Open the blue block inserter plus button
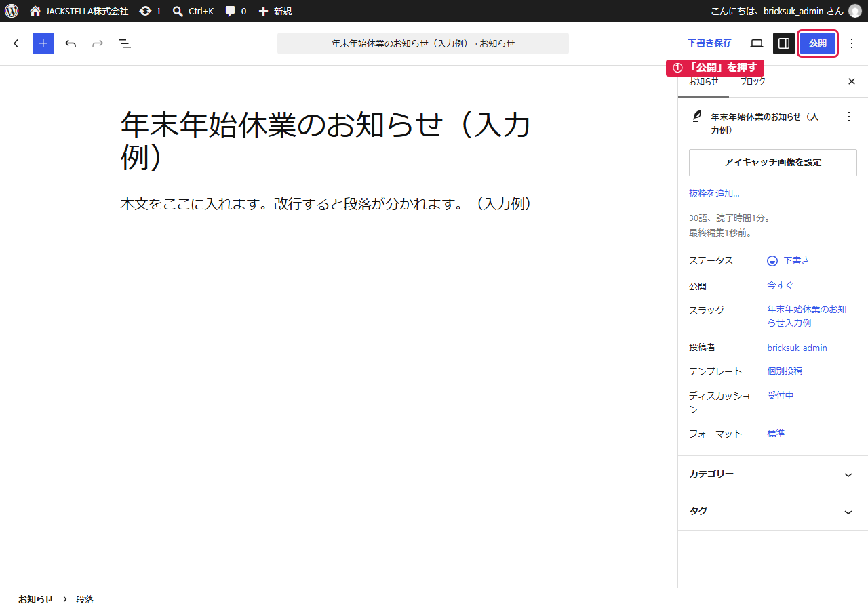 tap(43, 43)
